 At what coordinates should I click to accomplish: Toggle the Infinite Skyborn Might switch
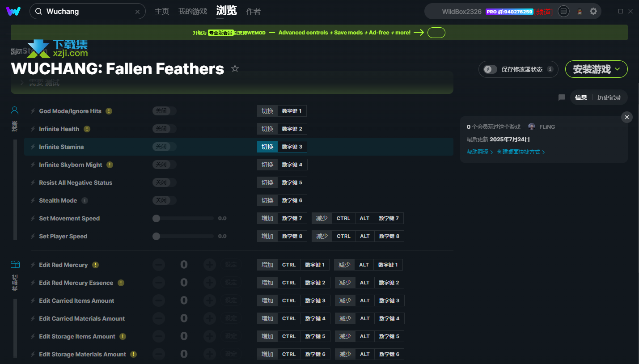pyautogui.click(x=165, y=165)
